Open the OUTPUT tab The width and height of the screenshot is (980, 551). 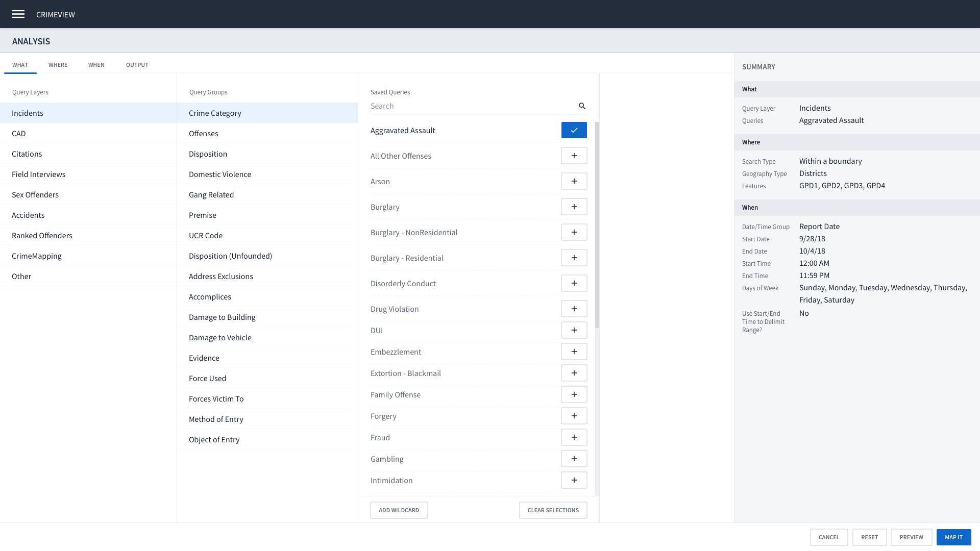point(137,65)
